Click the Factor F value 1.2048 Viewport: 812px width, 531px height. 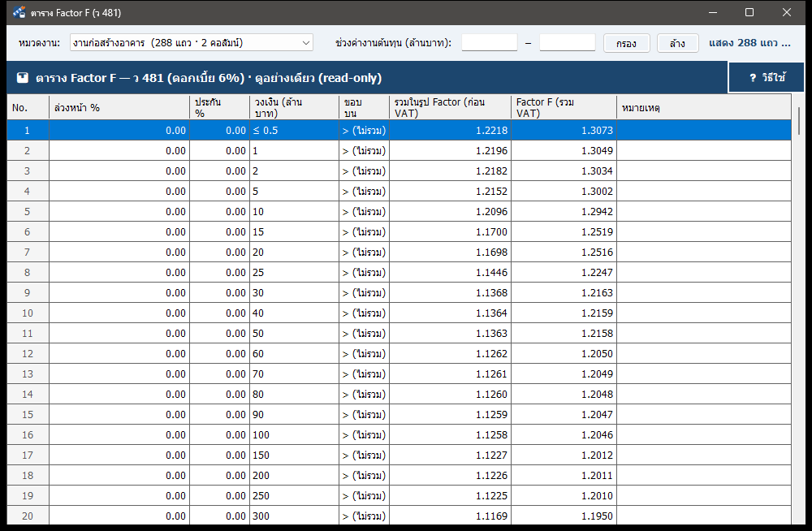564,395
